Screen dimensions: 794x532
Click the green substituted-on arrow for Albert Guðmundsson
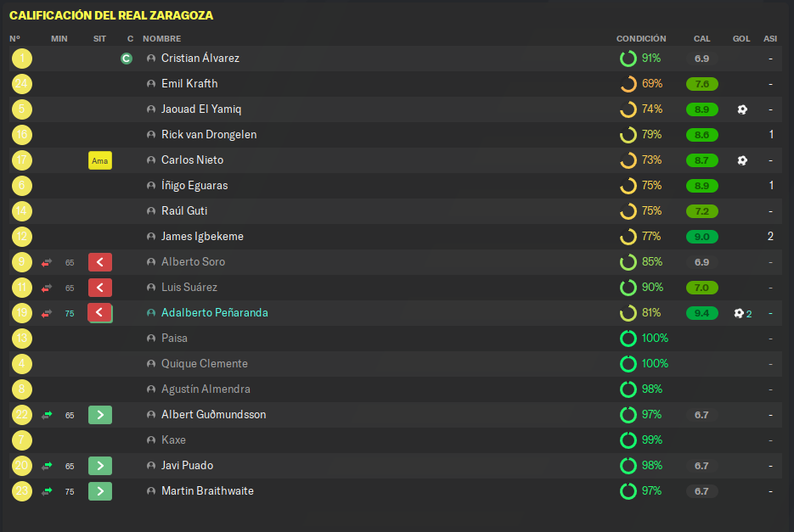click(99, 415)
